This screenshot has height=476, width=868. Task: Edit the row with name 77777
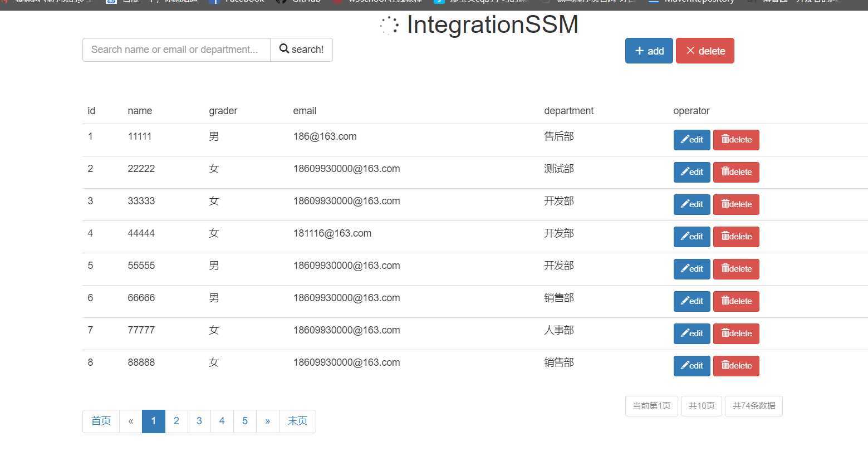692,333
